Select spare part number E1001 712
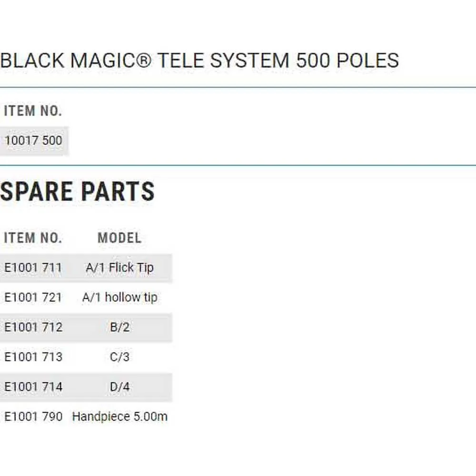 point(33,327)
